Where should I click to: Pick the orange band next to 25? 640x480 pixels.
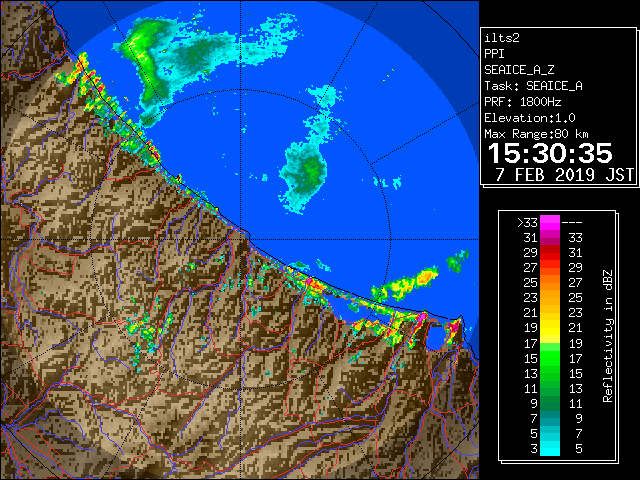coord(550,283)
